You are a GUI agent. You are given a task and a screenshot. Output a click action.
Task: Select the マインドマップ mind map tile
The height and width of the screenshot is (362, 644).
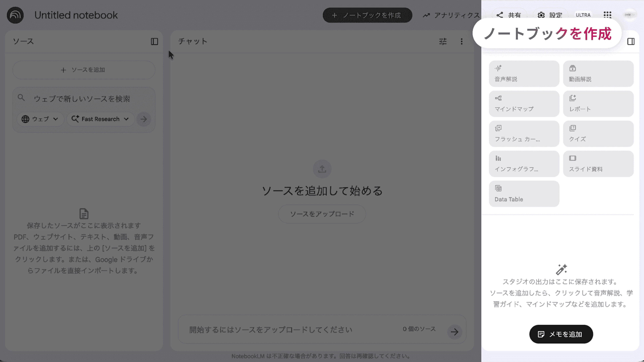pos(524,104)
